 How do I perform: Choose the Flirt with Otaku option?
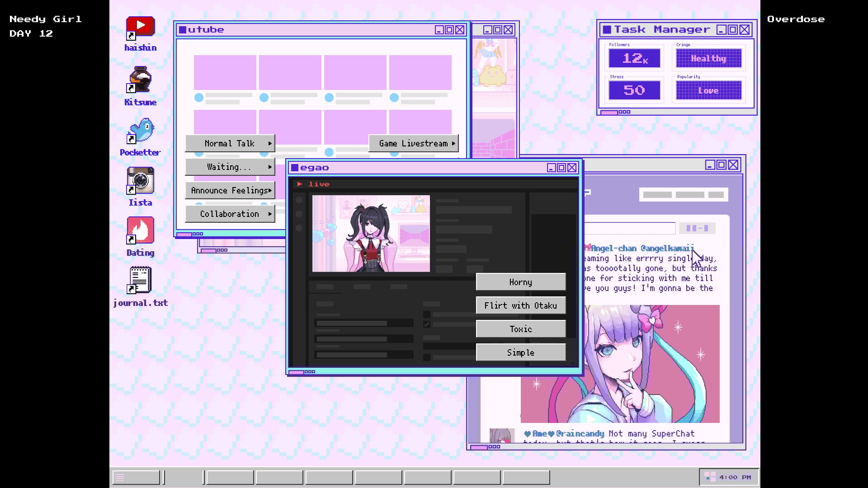(x=520, y=305)
